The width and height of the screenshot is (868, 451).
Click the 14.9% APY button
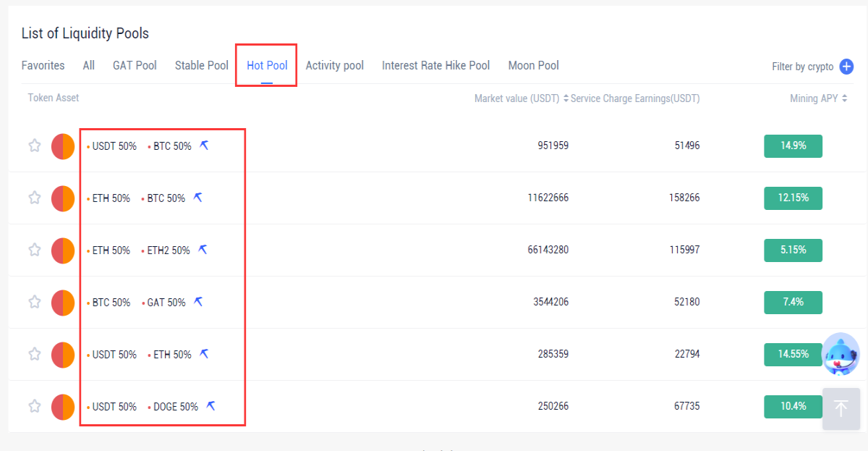pyautogui.click(x=793, y=146)
